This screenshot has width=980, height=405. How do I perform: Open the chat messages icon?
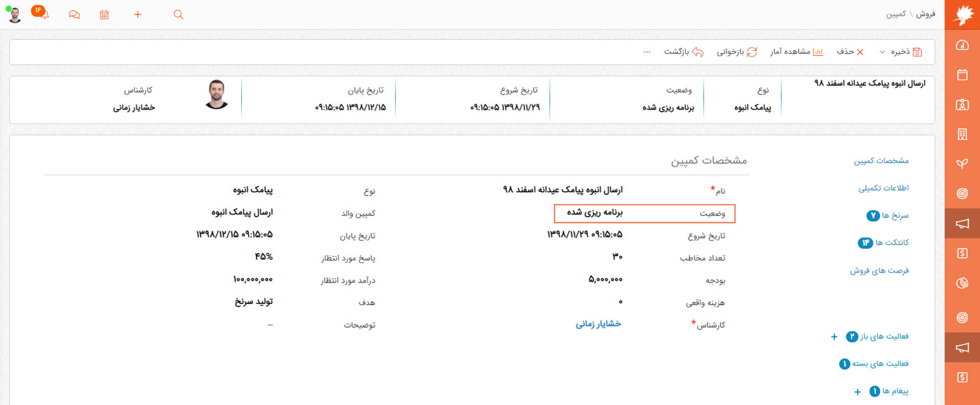coord(74,15)
